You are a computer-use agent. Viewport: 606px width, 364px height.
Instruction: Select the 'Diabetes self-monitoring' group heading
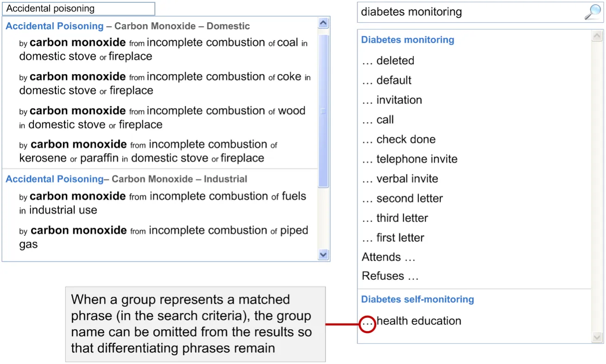417,299
